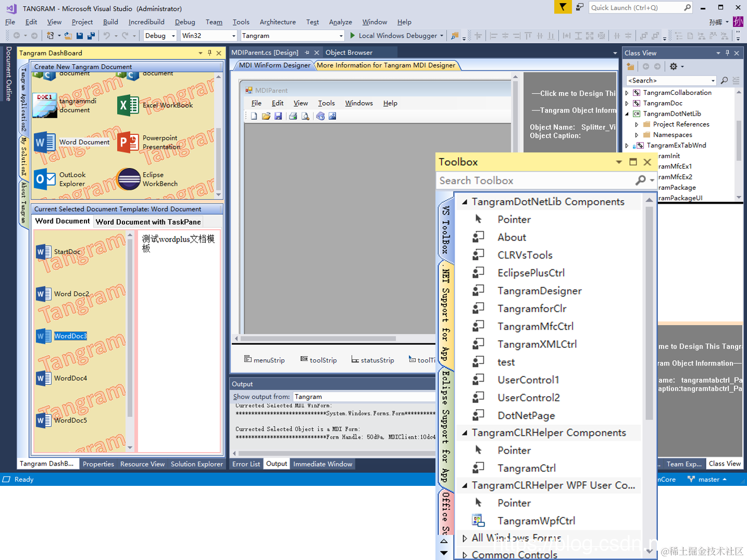Open the Architecture menu

pyautogui.click(x=278, y=22)
